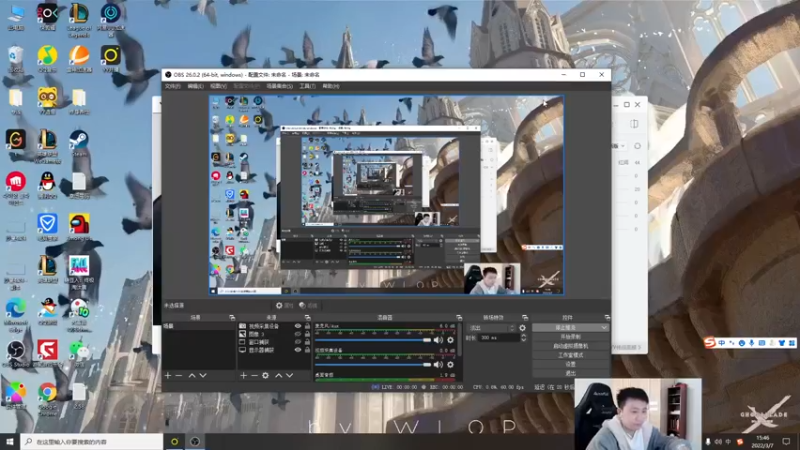Open the OBS Studio desktop shortcut
The image size is (800, 450).
pos(16,354)
